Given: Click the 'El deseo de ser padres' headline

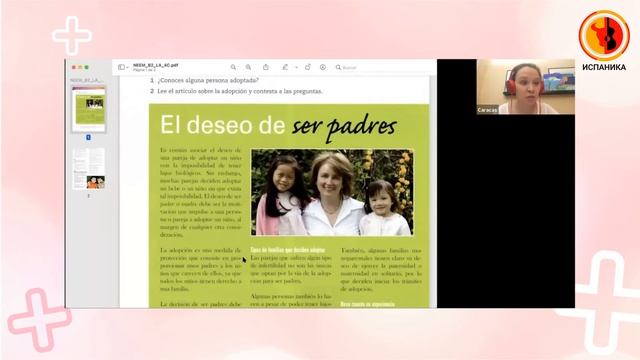Looking at the screenshot, I should pos(278,126).
